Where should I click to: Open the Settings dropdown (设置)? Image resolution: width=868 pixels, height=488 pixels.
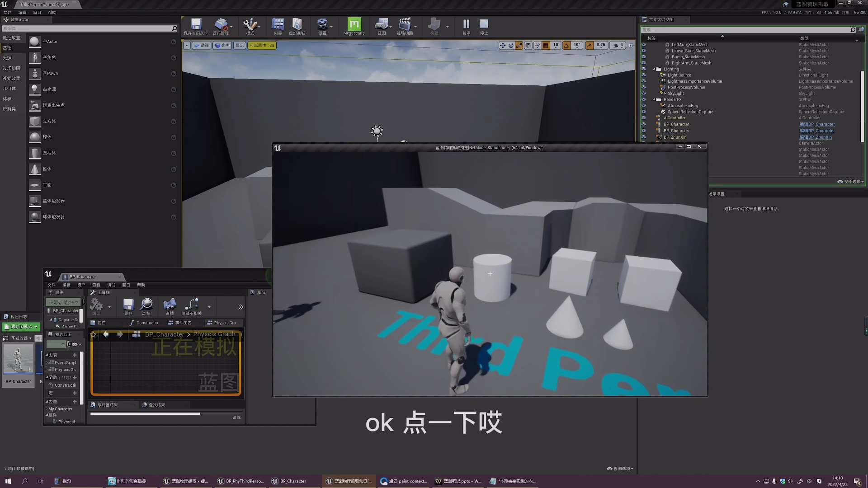click(324, 25)
